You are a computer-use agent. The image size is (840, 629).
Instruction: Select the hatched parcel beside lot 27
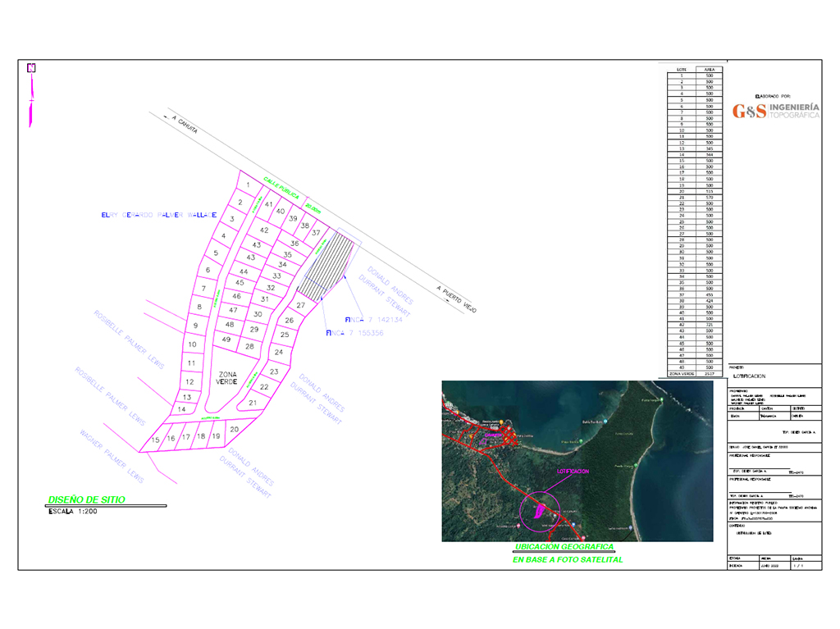click(326, 267)
